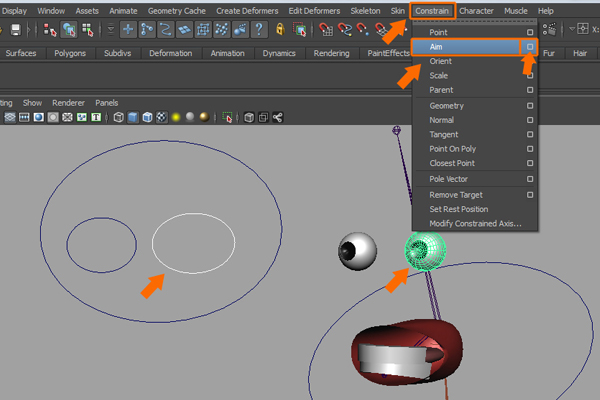This screenshot has width=600, height=400.
Task: Open the Skin menu
Action: (x=398, y=11)
